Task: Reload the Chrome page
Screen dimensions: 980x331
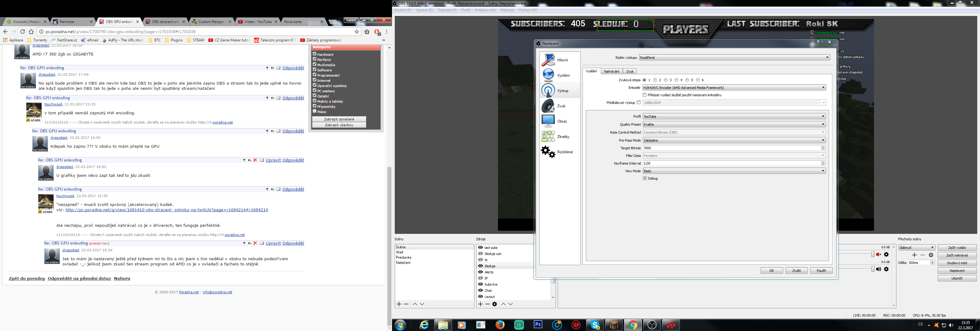Action: click(x=22, y=32)
